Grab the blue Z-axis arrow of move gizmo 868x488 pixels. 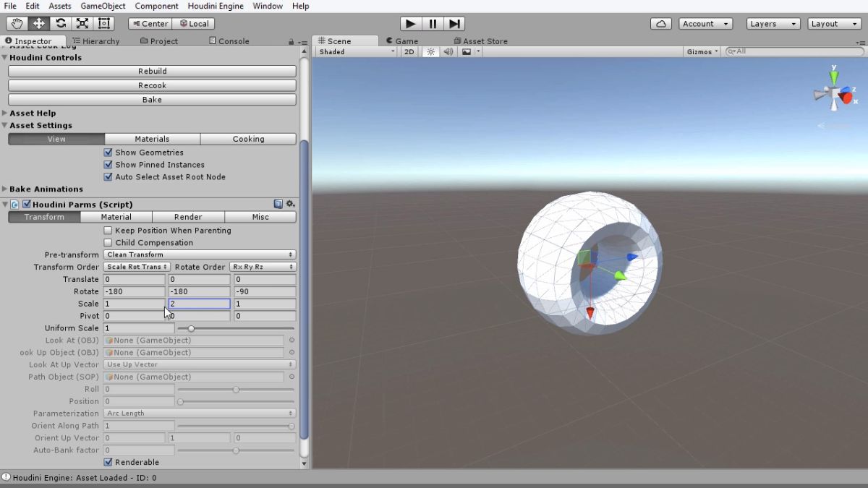(x=632, y=257)
